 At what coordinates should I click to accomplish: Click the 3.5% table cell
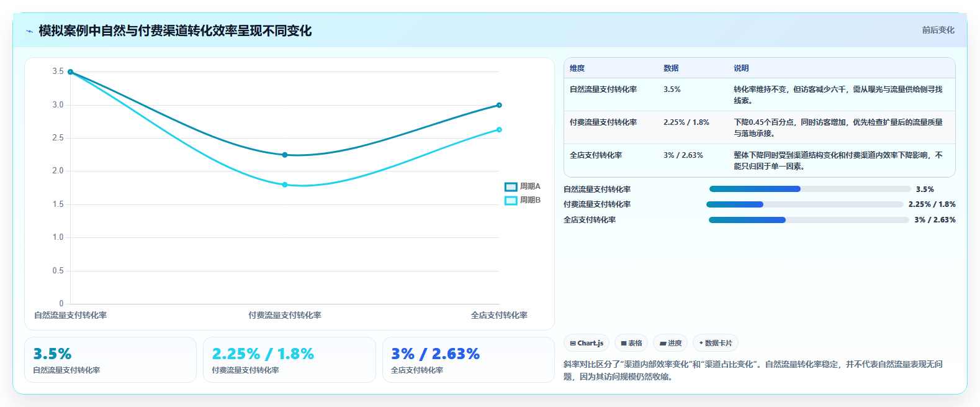tap(672, 89)
